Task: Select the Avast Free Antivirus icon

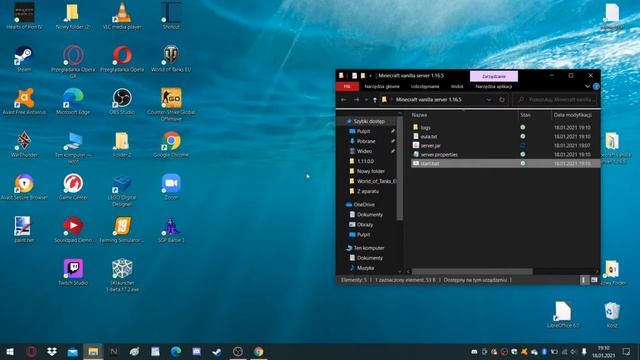Action: (x=24, y=101)
